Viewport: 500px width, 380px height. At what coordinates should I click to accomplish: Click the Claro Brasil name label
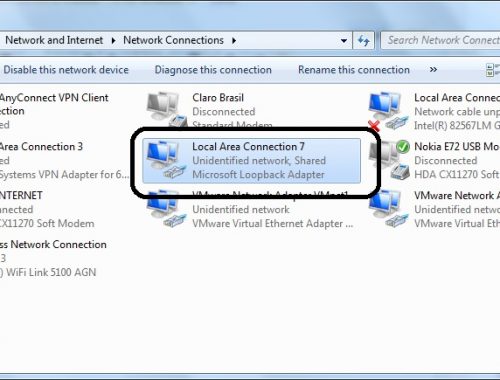(x=218, y=98)
